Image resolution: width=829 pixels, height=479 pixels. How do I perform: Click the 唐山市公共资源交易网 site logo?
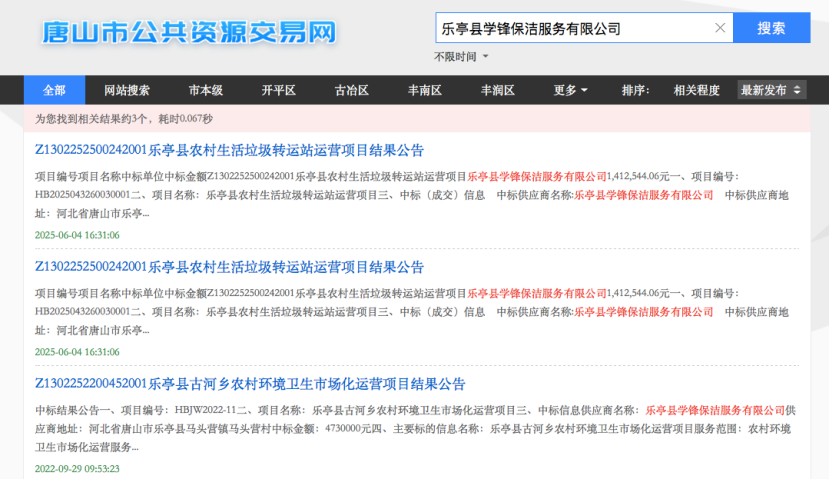[188, 32]
